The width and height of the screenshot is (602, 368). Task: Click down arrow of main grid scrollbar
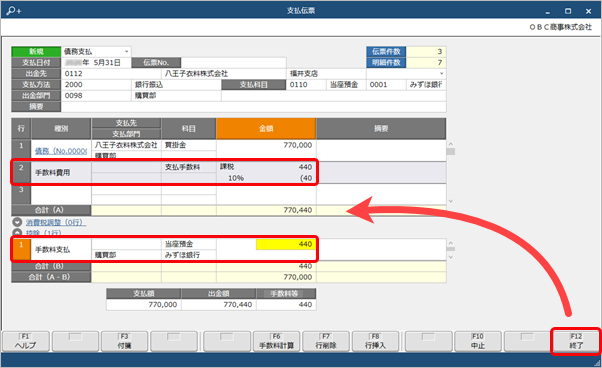click(451, 201)
